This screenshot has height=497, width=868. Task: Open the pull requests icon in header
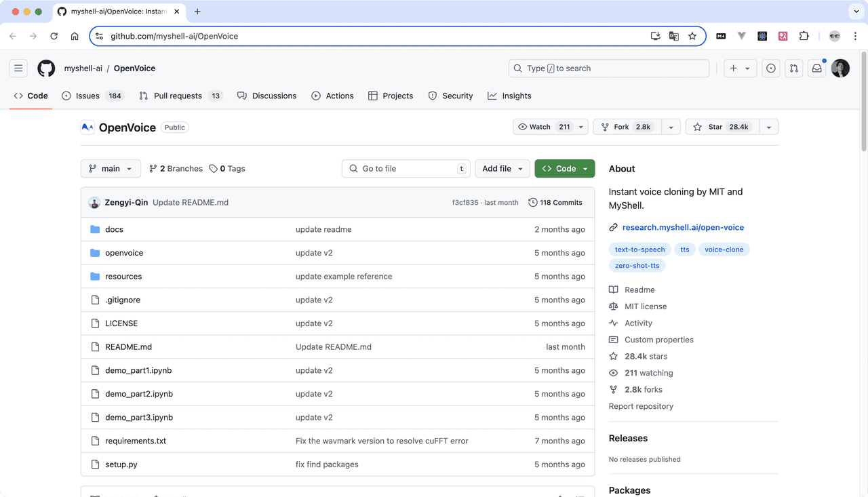(x=793, y=68)
